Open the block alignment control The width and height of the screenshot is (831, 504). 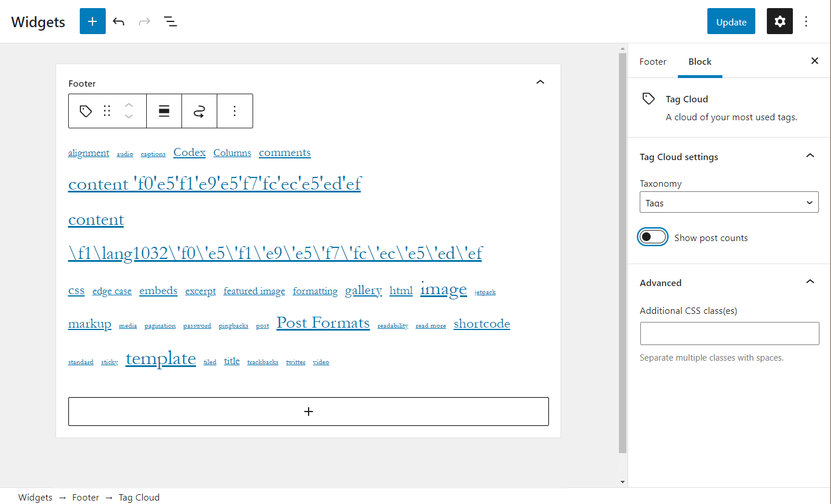click(x=164, y=110)
